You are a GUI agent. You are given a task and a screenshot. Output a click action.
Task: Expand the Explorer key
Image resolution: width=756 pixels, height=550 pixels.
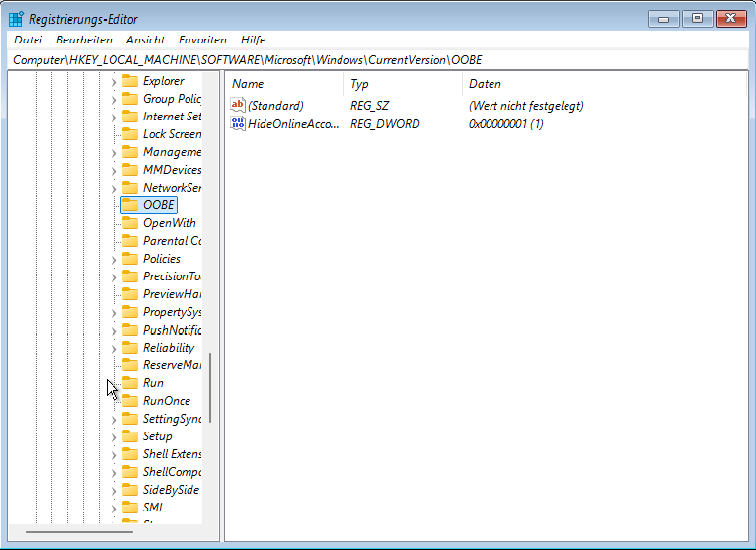[113, 82]
